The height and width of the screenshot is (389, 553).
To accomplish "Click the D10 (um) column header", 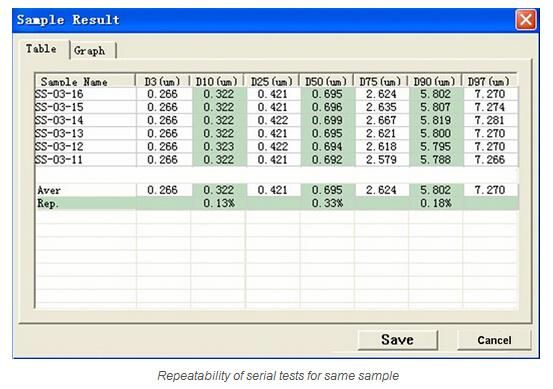I will [217, 81].
